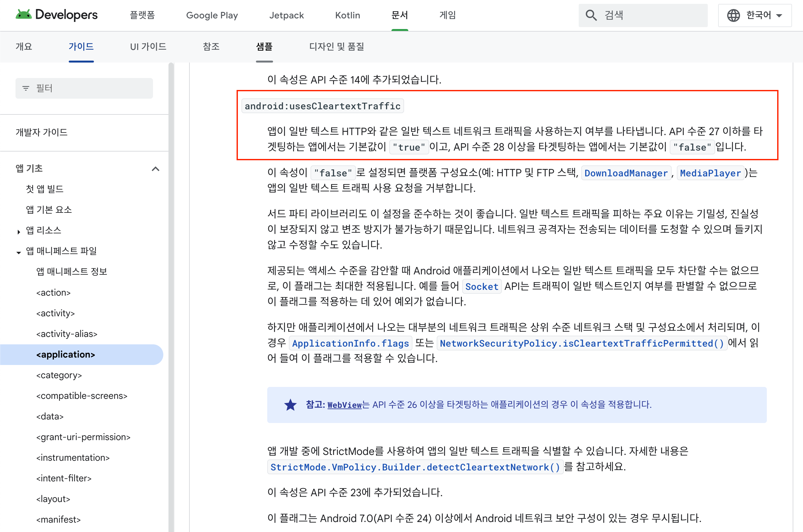The image size is (803, 532).
Task: Expand the 앱 리소스 tree item
Action: point(19,232)
